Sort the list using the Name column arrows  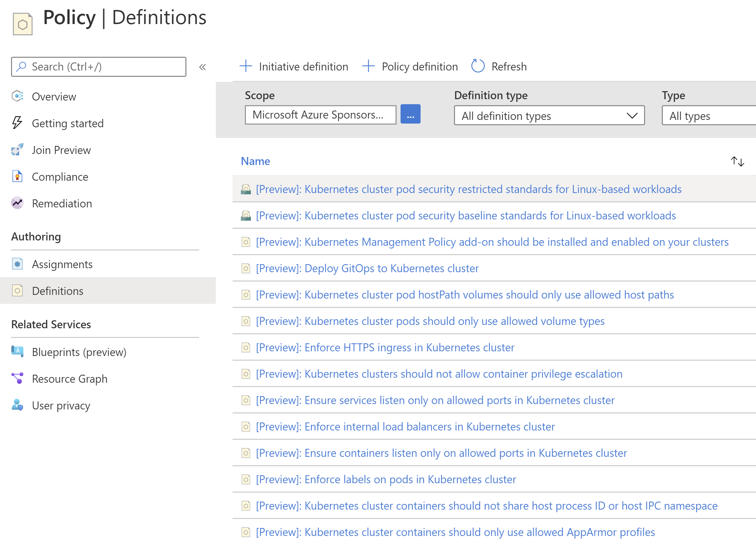pyautogui.click(x=737, y=162)
